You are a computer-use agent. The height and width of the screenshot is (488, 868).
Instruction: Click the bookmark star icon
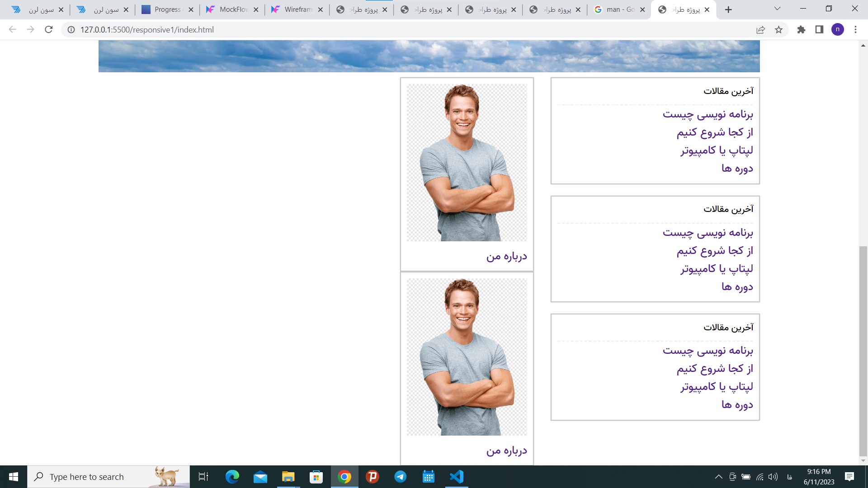[778, 29]
